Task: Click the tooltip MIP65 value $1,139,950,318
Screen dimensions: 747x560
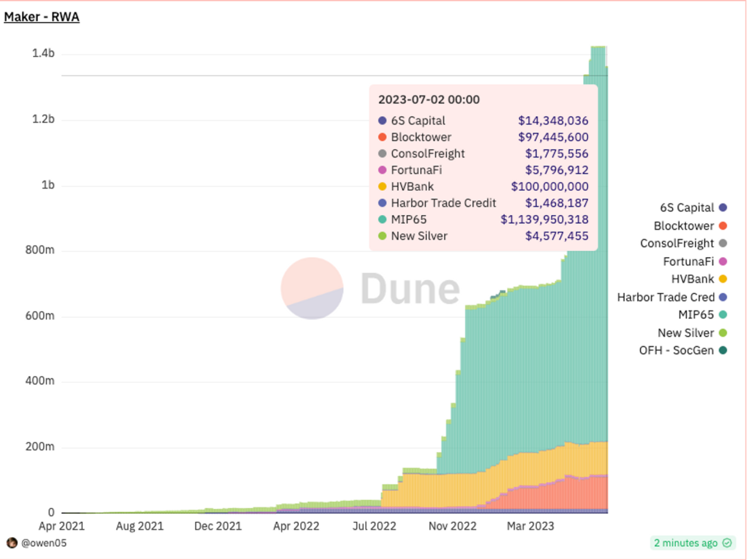Action: [544, 220]
